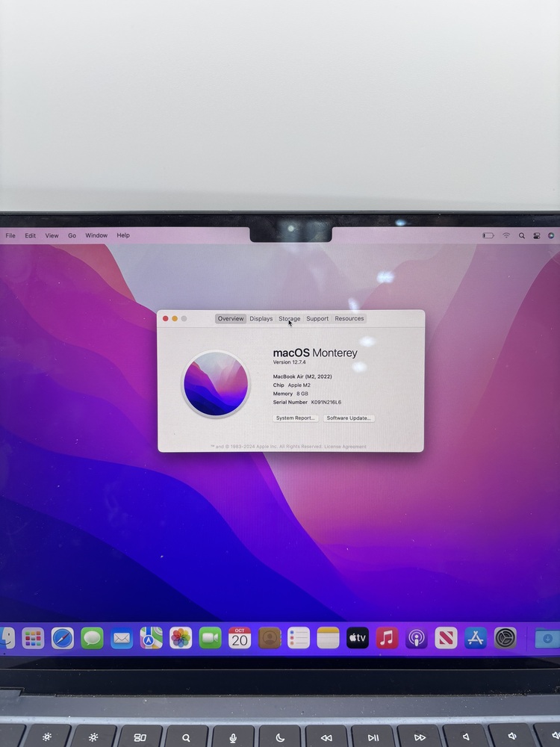This screenshot has height=747, width=560.
Task: Open the Window menu
Action: pos(96,235)
